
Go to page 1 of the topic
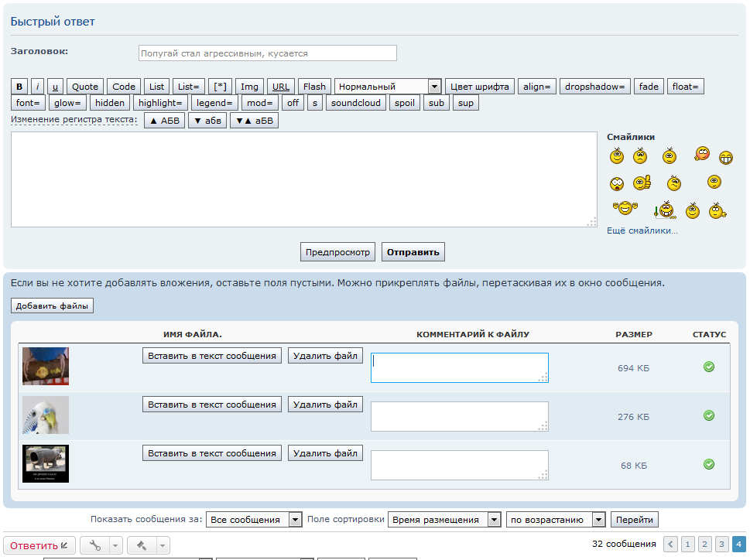[x=687, y=545]
